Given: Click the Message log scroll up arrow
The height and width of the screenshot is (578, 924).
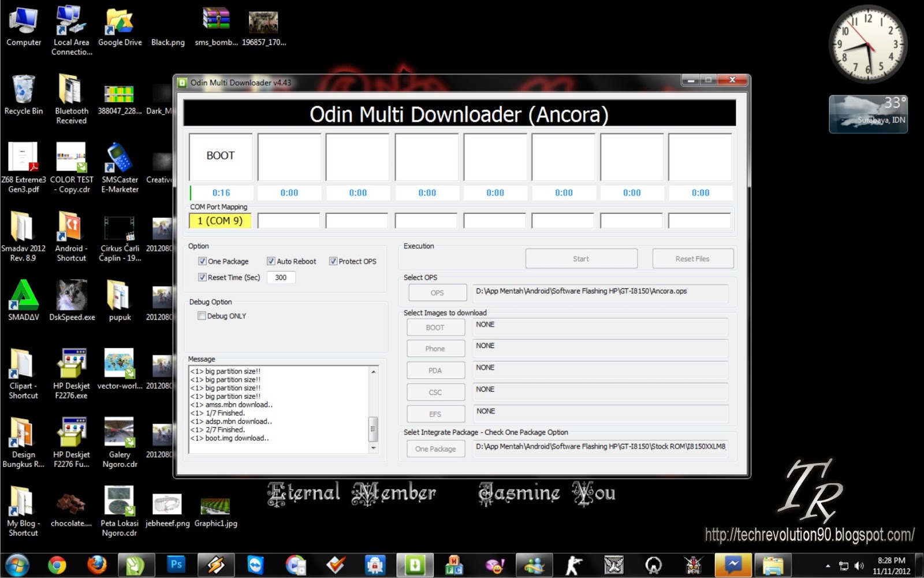Looking at the screenshot, I should click(373, 371).
